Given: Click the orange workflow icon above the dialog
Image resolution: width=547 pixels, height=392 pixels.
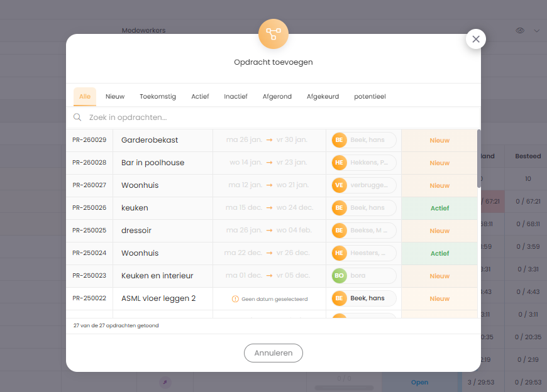Looking at the screenshot, I should pos(273,34).
